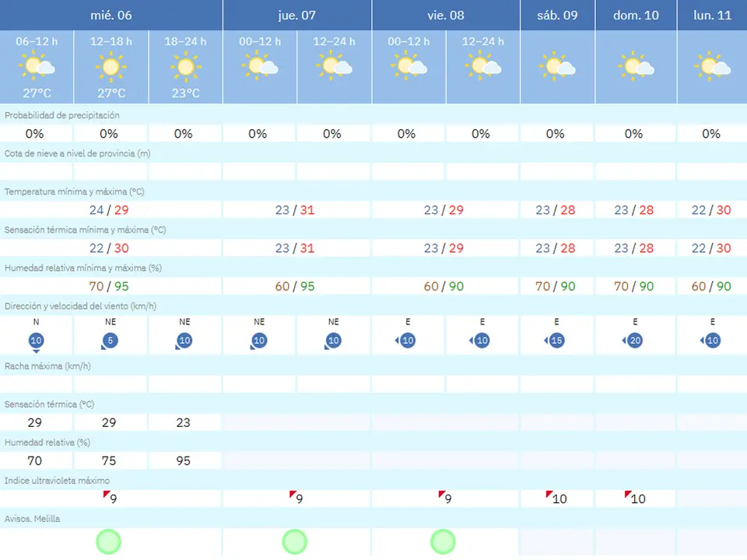The height and width of the screenshot is (560, 747).
Task: Select the sáb. 09 day header
Action: 557,16
